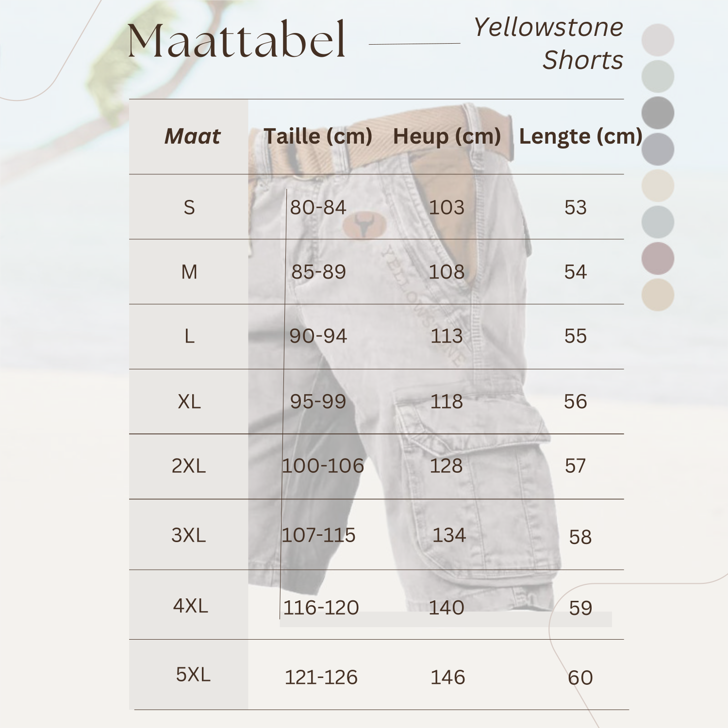Select the mauve pink color circle
This screenshot has height=728, width=728.
[x=658, y=258]
